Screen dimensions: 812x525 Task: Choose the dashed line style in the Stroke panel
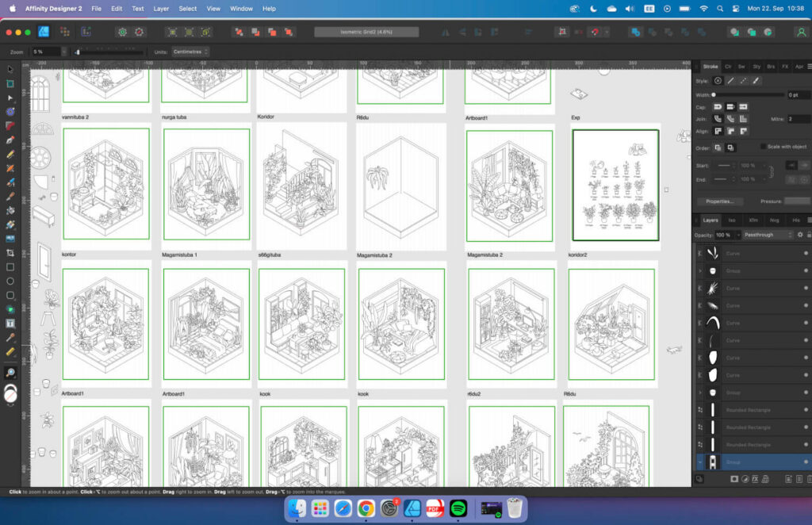(x=742, y=81)
